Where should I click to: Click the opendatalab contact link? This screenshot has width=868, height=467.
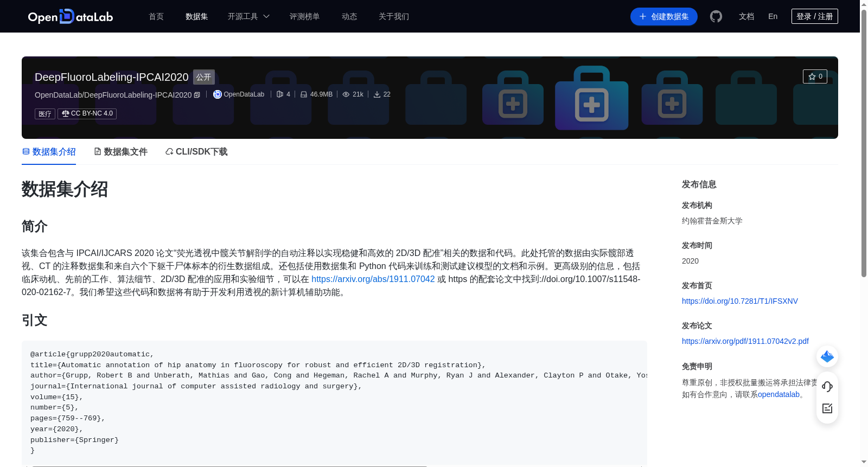click(x=778, y=394)
